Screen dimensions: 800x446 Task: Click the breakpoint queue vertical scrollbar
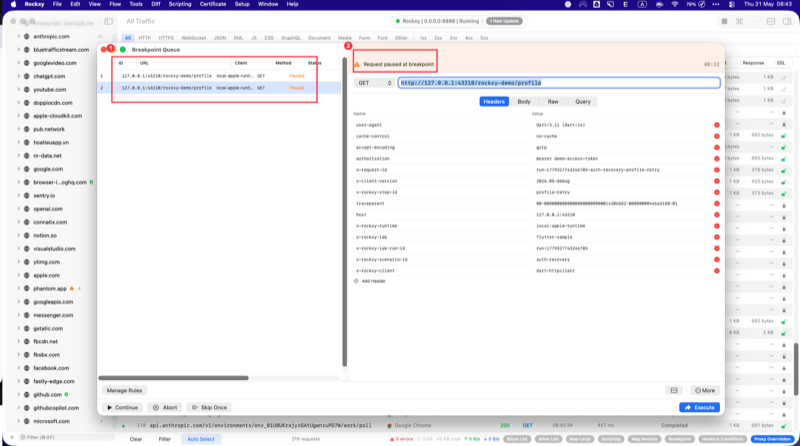344,212
